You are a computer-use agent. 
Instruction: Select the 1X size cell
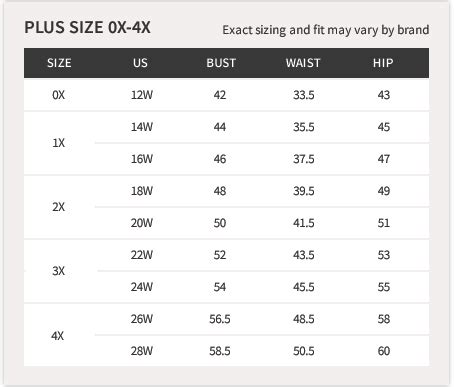(58, 143)
